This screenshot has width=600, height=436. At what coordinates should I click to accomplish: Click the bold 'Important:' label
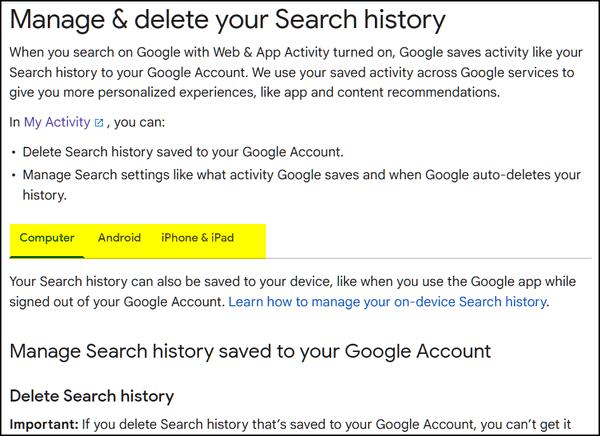44,424
